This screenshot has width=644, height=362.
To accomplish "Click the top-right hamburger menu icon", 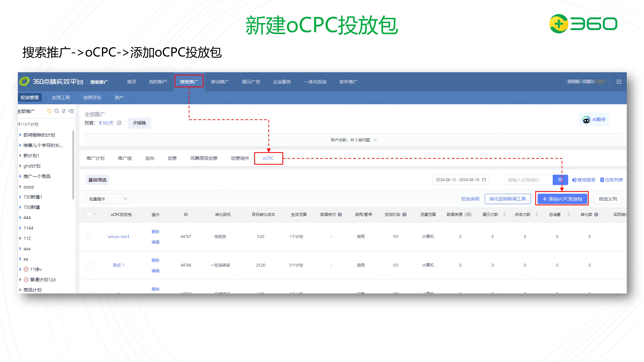I will 619,82.
